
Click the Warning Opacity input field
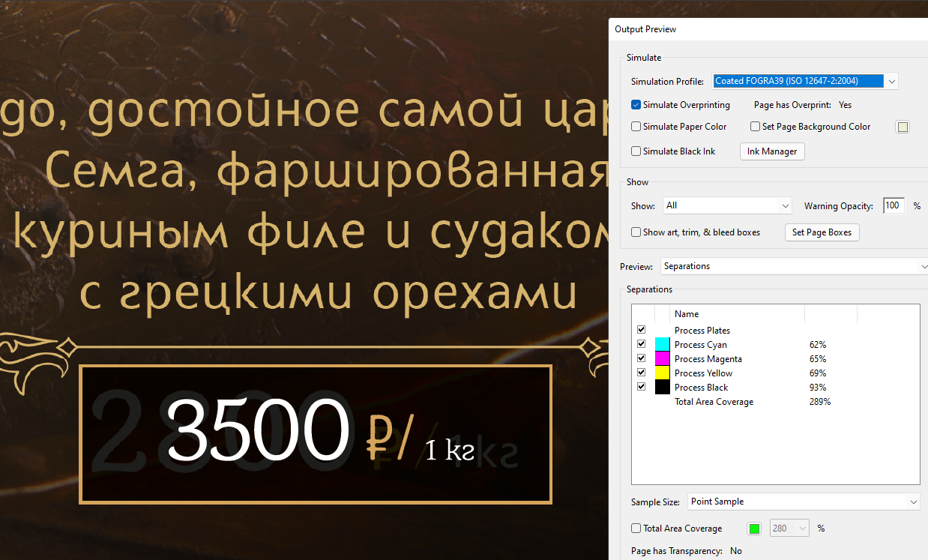[893, 205]
